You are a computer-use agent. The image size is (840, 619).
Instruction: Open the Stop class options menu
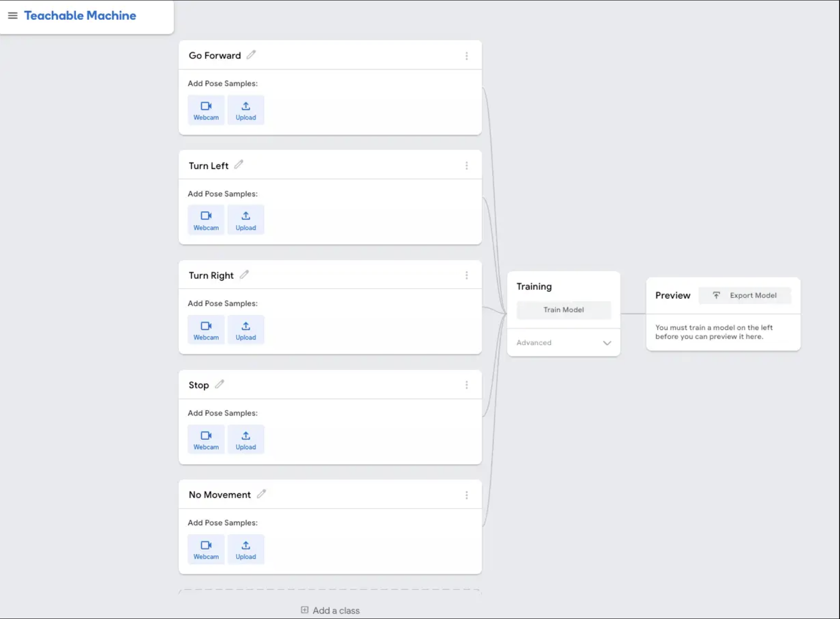(x=466, y=385)
